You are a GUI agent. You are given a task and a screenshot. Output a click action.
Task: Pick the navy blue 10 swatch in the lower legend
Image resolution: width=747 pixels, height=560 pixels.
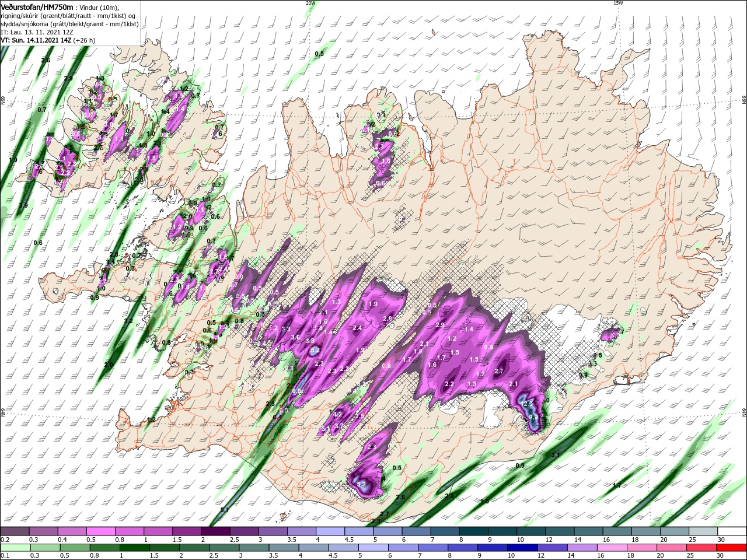(x=523, y=548)
